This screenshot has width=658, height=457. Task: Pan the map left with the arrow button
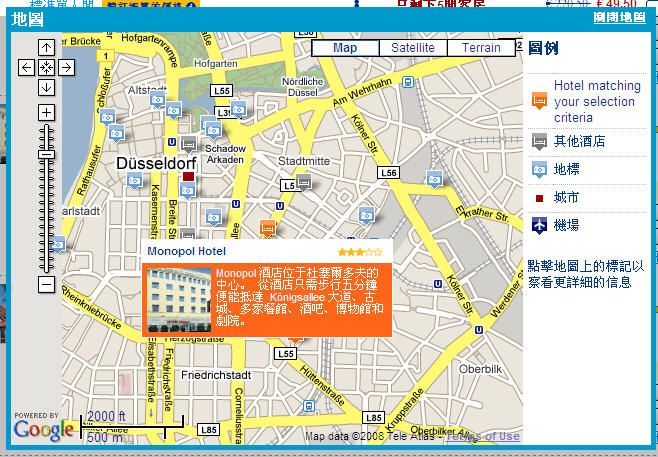(26, 67)
